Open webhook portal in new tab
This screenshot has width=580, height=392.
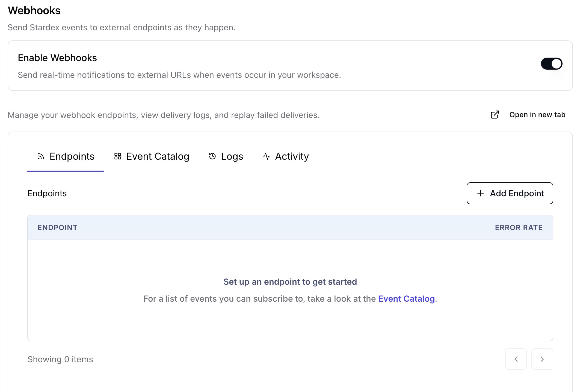(x=528, y=115)
